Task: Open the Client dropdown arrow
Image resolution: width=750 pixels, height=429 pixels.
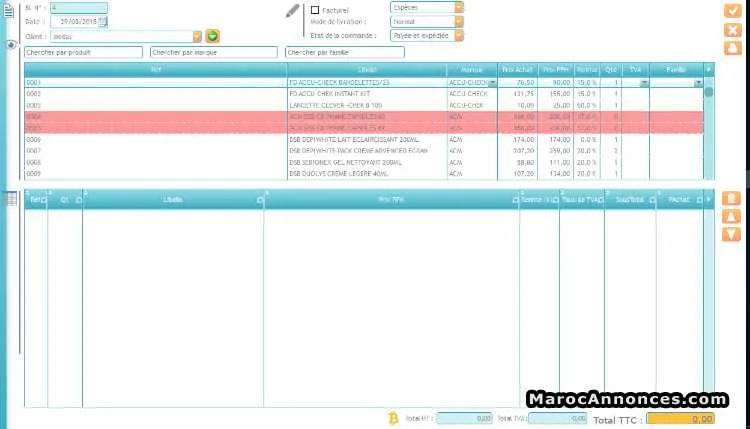Action: click(x=197, y=36)
